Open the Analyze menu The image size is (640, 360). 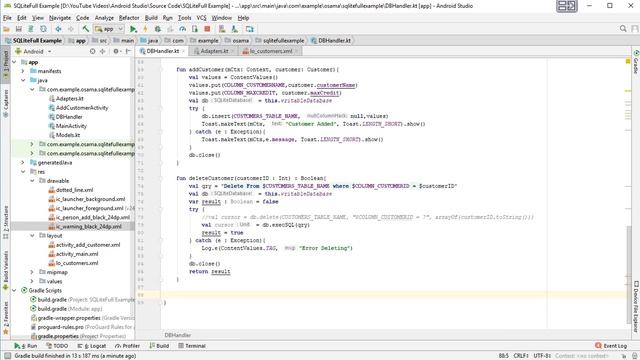click(104, 18)
